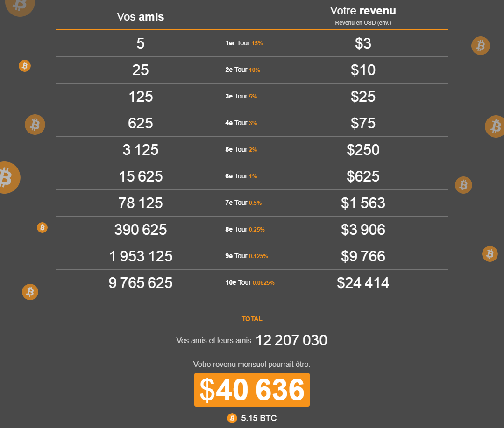Click the orange $40 636 monthly revenue box
Image resolution: width=504 pixels, height=428 pixels.
[252, 390]
